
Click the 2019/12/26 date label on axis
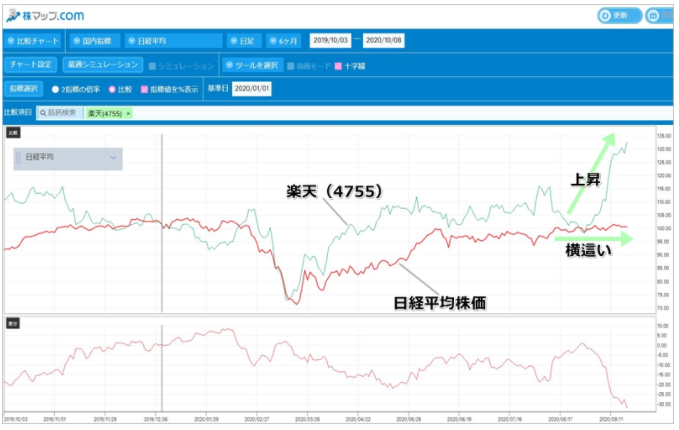point(155,419)
